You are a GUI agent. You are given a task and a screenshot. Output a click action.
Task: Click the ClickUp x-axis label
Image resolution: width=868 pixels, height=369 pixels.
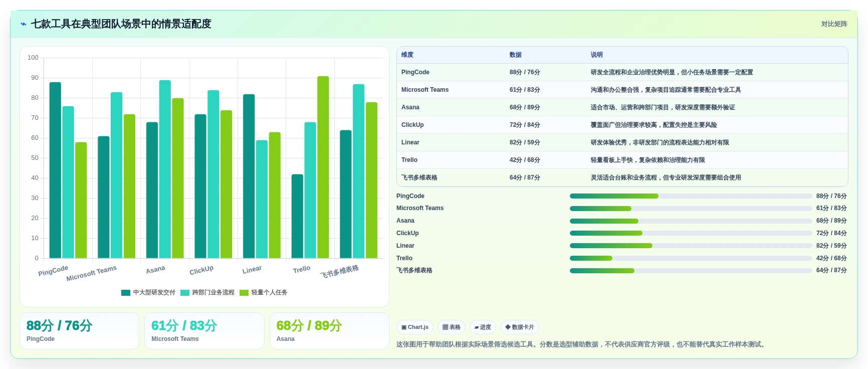(201, 270)
